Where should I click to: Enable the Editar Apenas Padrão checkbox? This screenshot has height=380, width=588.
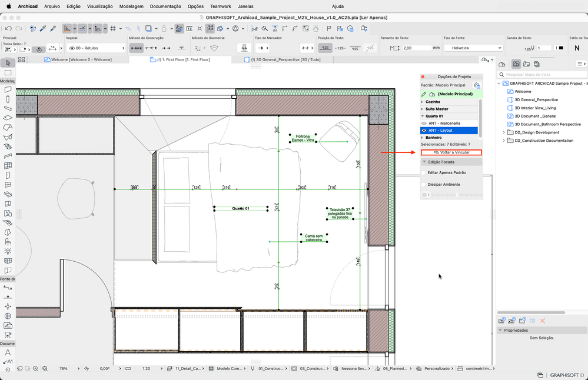(x=424, y=173)
